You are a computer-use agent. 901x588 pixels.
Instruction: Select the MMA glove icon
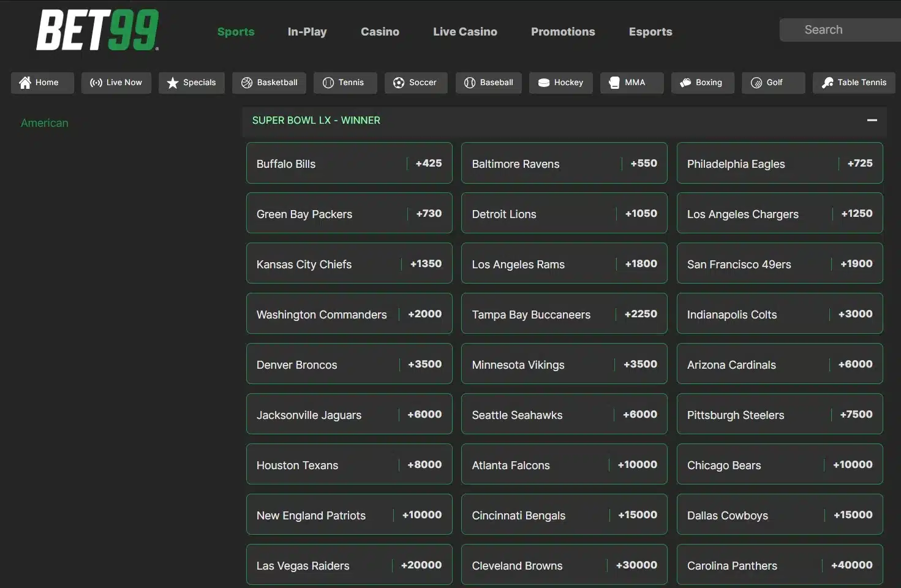tap(614, 83)
